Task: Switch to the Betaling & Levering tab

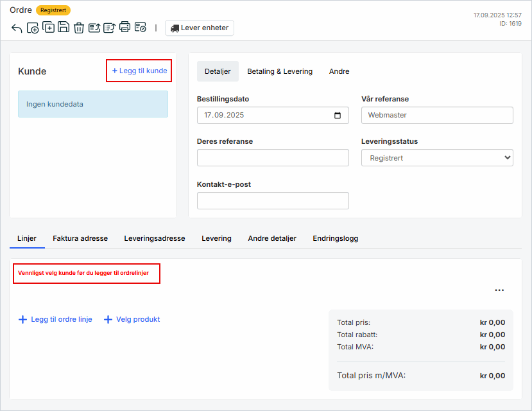Action: tap(280, 71)
